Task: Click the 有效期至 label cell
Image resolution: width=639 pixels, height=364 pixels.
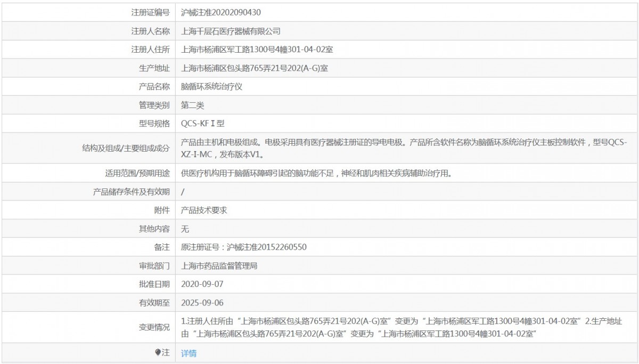Action: (154, 303)
